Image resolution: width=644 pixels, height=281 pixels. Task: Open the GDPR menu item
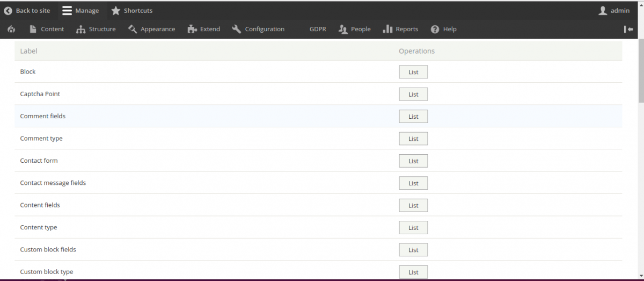coord(318,29)
